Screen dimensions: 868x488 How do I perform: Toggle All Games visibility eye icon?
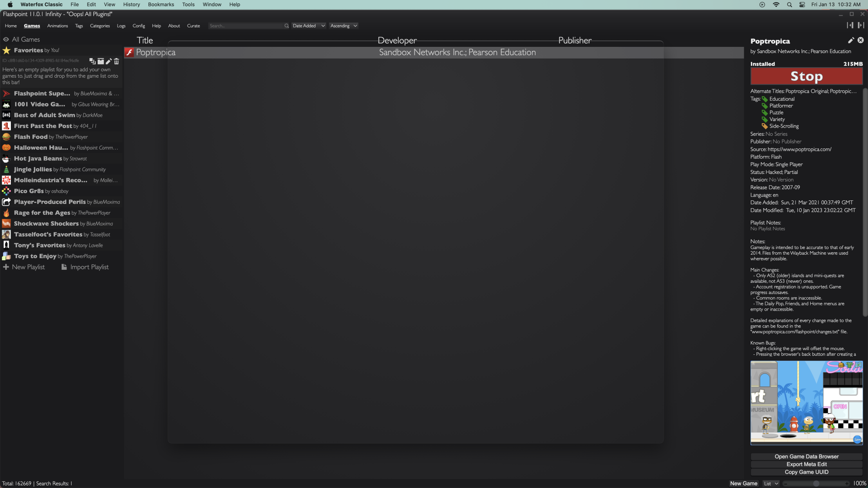(x=6, y=39)
